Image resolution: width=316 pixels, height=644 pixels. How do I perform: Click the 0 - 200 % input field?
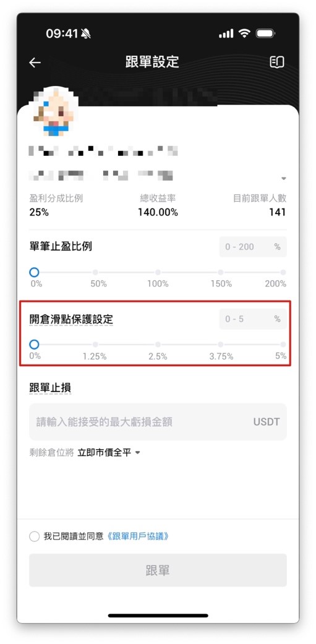(x=253, y=247)
